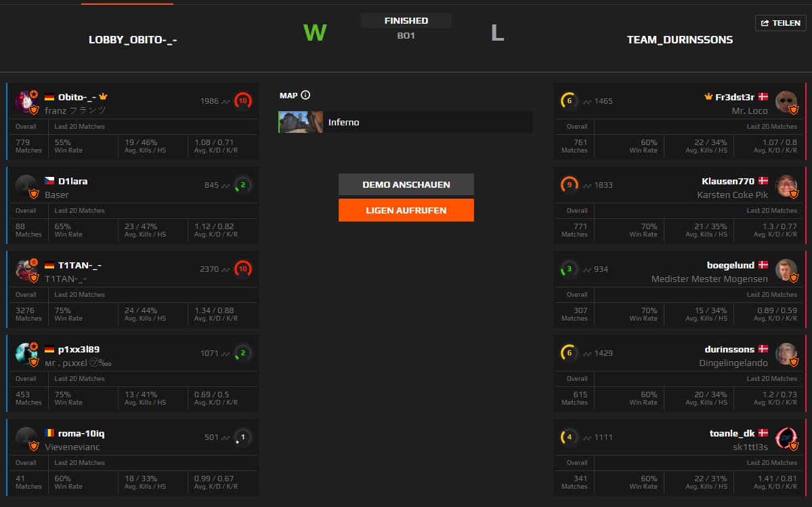Click p1xx3l89 player avatar
This screenshot has width=812, height=507.
point(26,354)
